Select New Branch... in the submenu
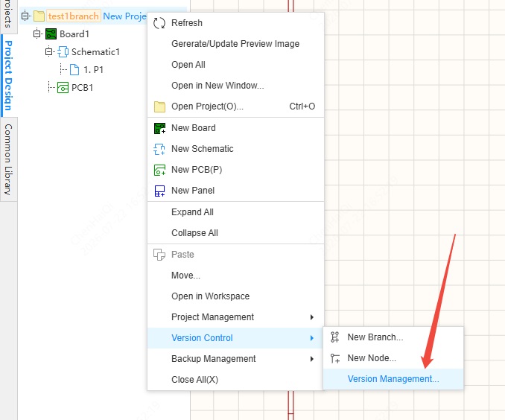The image size is (505, 420). (x=393, y=337)
